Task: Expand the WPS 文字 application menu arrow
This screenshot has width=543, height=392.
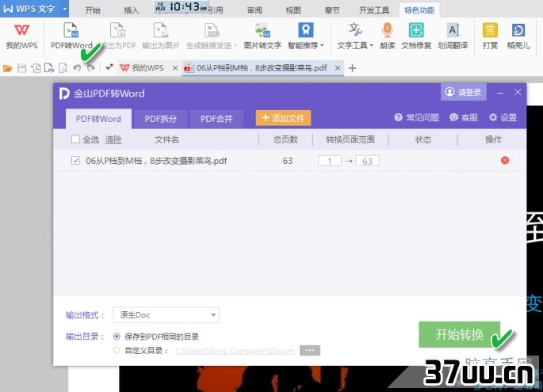Action: click(65, 9)
